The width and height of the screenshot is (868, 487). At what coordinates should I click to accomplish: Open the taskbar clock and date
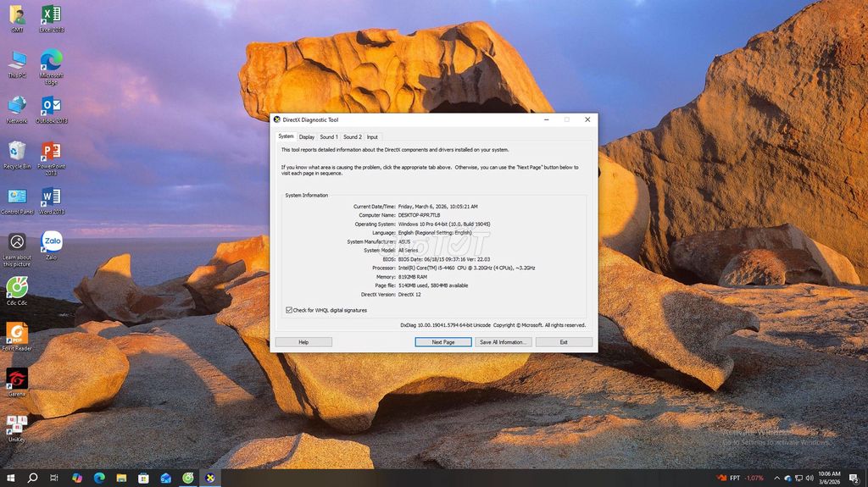[x=830, y=478]
